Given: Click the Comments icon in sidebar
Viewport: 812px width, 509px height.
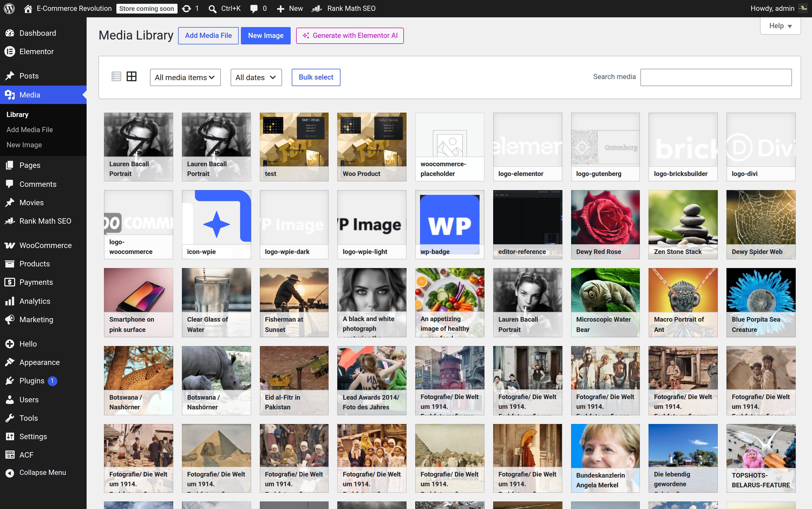Looking at the screenshot, I should (10, 184).
